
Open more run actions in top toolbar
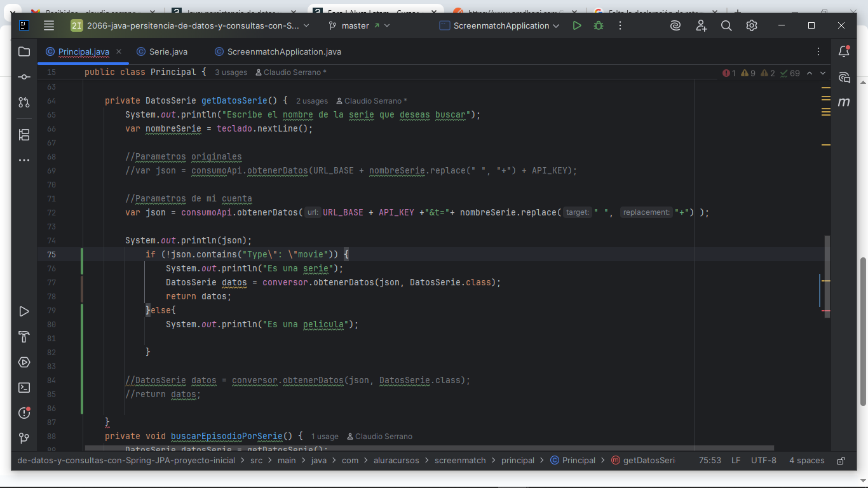620,25
